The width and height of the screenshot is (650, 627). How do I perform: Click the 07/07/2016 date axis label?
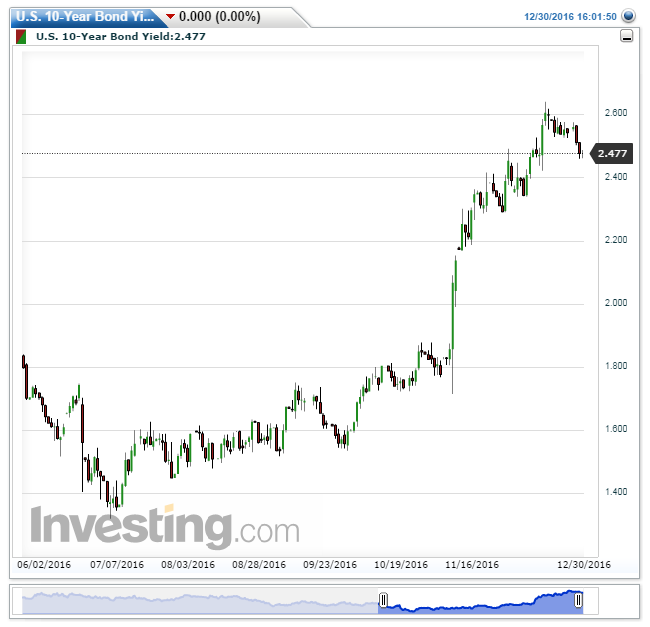click(x=117, y=564)
